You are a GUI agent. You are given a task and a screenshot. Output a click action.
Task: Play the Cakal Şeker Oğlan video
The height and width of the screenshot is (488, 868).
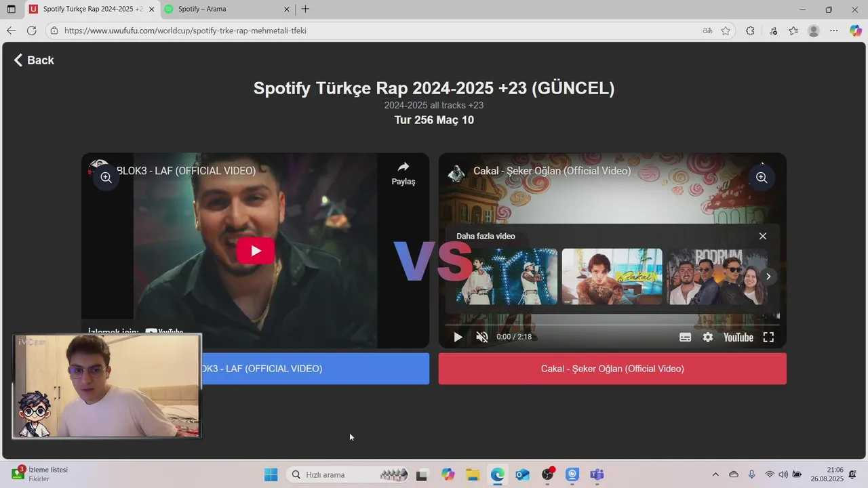(x=458, y=337)
